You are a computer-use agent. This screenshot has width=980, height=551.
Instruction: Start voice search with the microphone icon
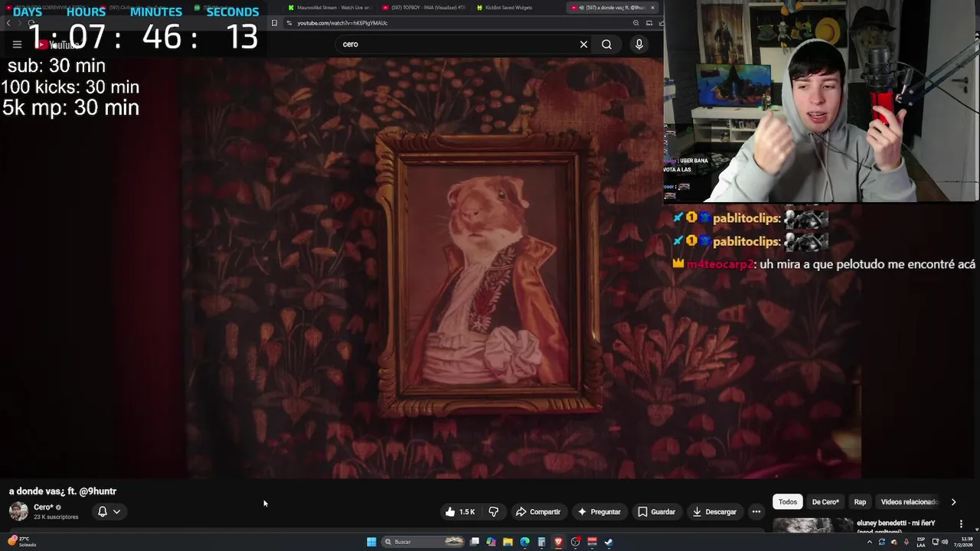click(639, 44)
